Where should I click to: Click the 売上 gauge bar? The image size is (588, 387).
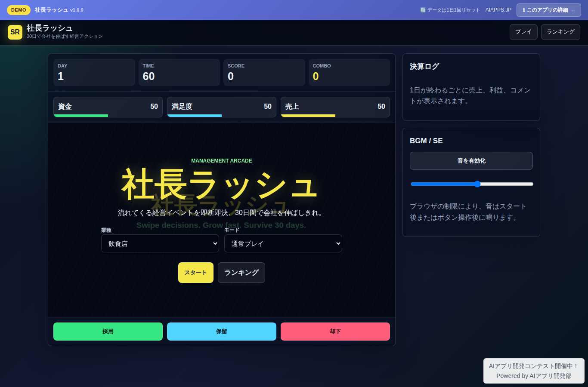pyautogui.click(x=335, y=107)
